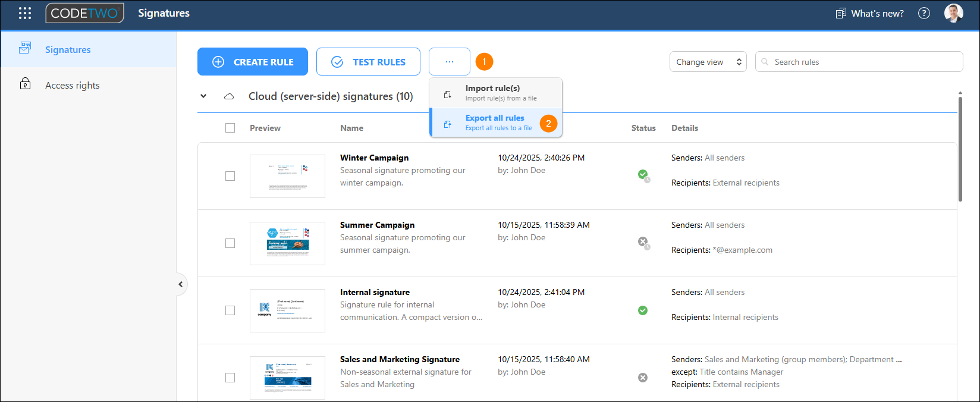Click the Signatures title in top bar

pyautogui.click(x=164, y=13)
